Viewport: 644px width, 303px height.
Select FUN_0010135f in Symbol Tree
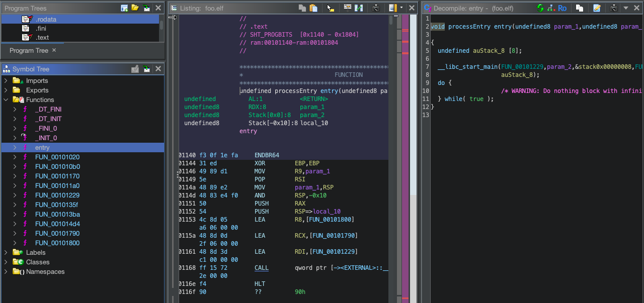tap(56, 205)
